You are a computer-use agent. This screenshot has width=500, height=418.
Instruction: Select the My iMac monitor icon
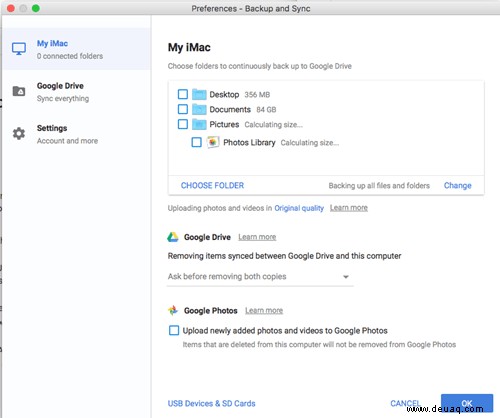pyautogui.click(x=19, y=49)
